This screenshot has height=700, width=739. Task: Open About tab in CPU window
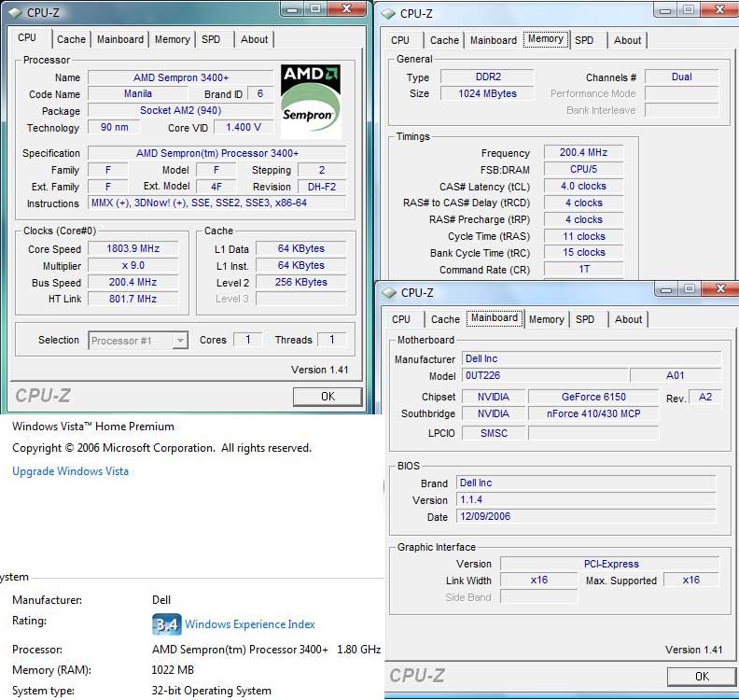click(x=254, y=39)
